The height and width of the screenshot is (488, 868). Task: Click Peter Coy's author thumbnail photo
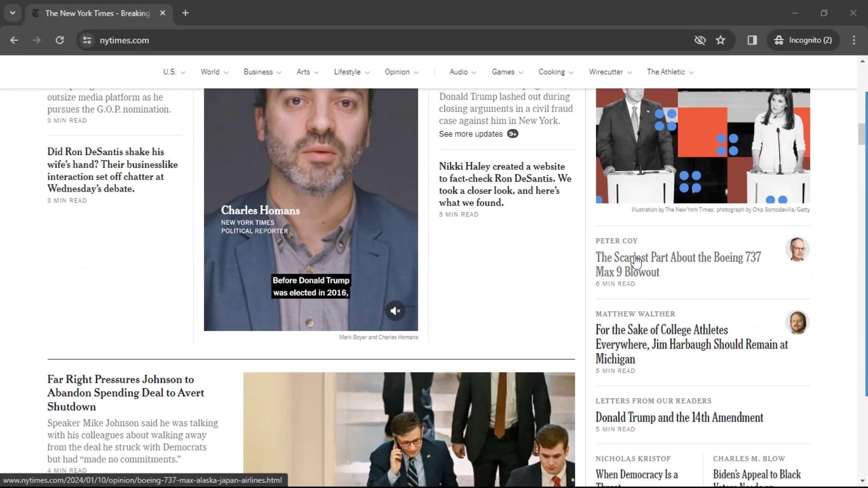pyautogui.click(x=797, y=249)
